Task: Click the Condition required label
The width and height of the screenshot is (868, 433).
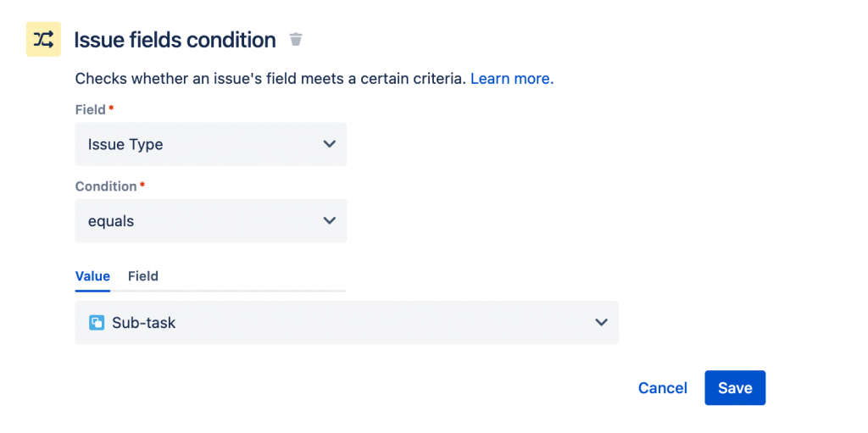Action: click(x=106, y=186)
